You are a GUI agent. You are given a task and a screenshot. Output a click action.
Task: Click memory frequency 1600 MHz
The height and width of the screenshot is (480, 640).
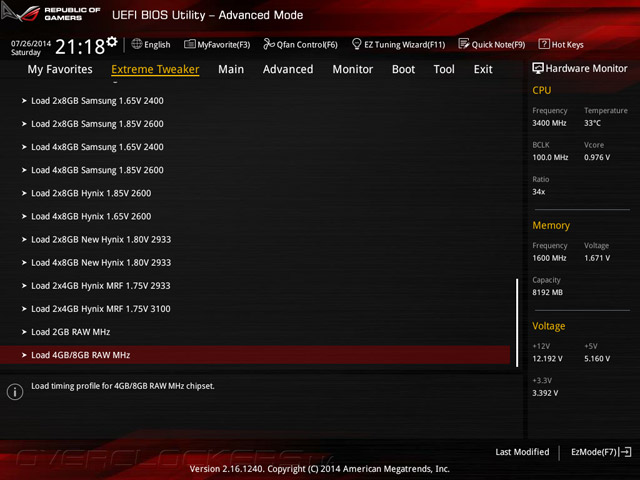[x=549, y=258]
